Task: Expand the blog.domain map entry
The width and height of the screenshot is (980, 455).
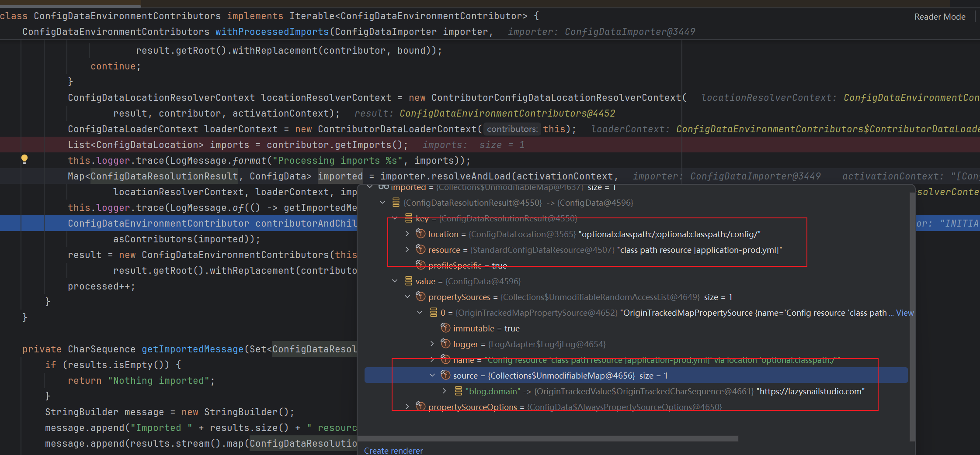Action: [x=444, y=391]
